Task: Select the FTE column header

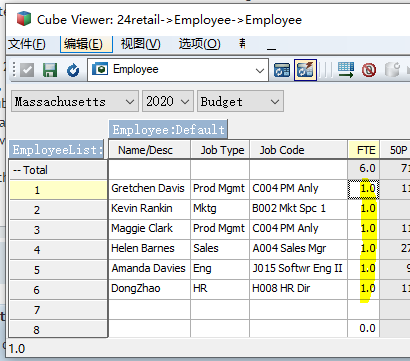Action: (364, 150)
